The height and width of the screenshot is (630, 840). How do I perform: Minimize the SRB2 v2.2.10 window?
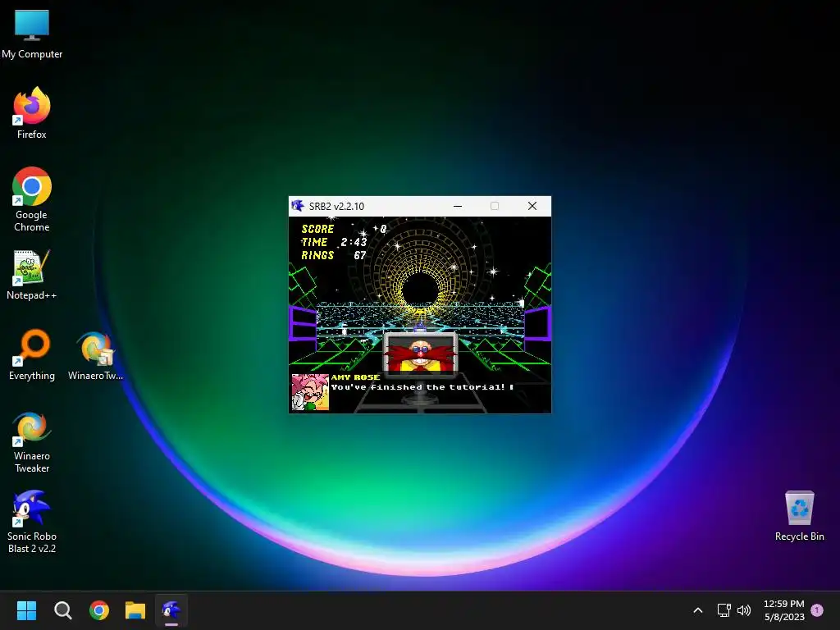click(458, 206)
